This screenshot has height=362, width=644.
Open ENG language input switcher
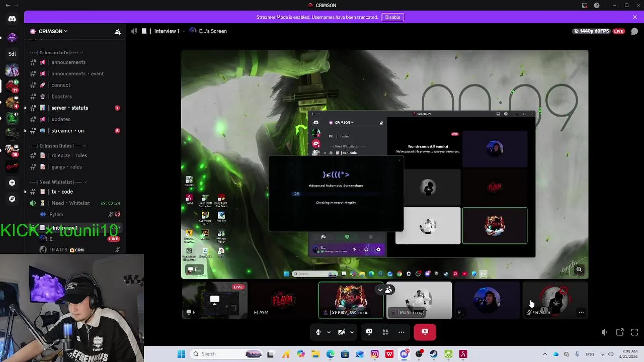tap(590, 354)
